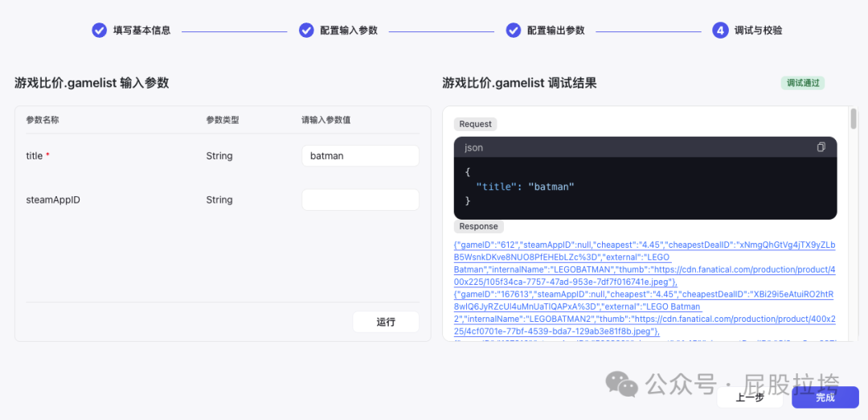Click the checkmark icon for 配置输出参数 step
This screenshot has height=420, width=868.
513,31
